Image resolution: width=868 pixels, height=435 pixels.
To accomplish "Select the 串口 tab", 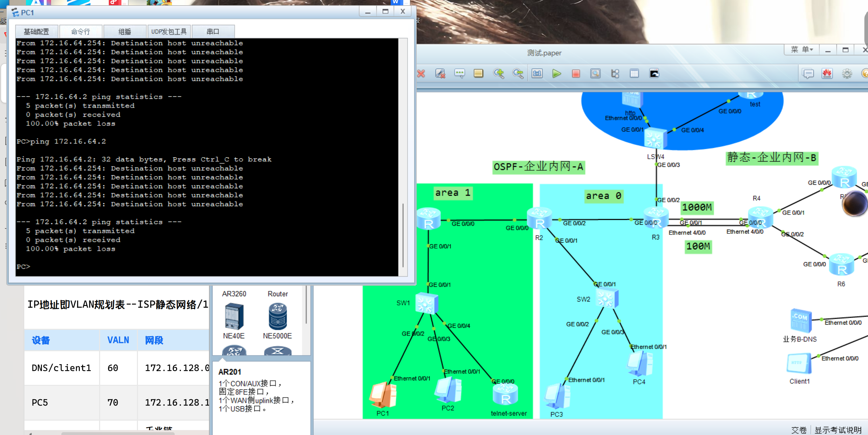I will [213, 32].
